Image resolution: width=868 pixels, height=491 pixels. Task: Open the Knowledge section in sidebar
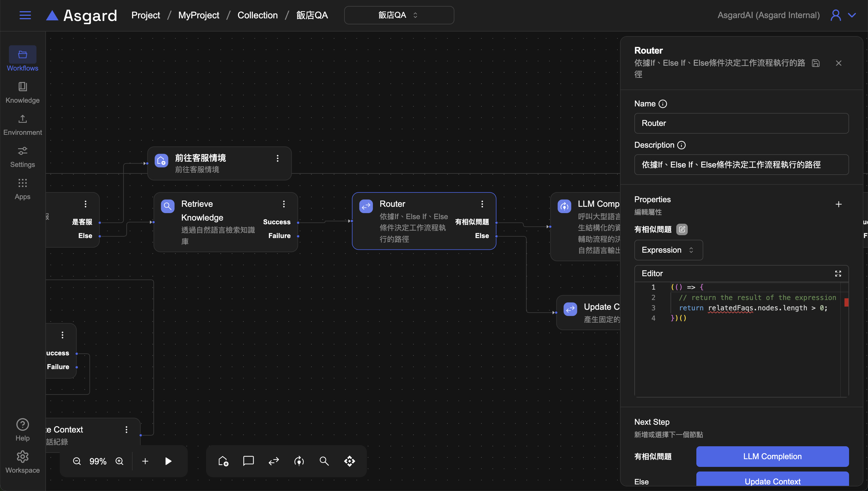[x=23, y=92]
